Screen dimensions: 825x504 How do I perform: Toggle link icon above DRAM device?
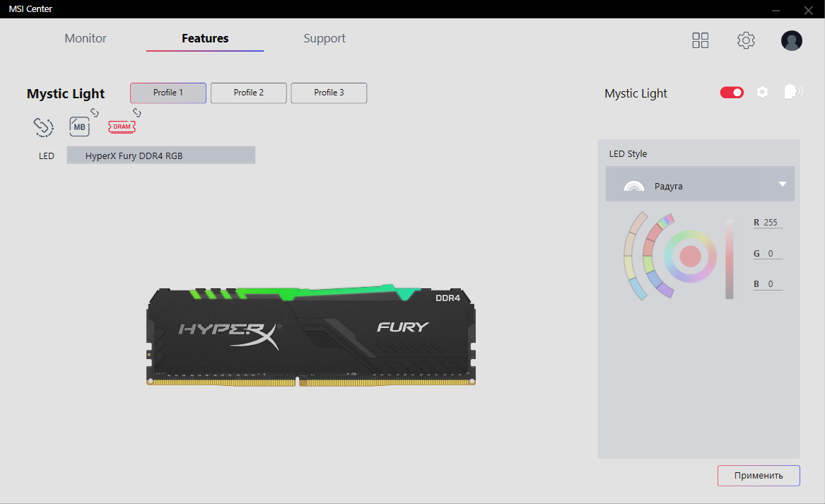point(137,112)
